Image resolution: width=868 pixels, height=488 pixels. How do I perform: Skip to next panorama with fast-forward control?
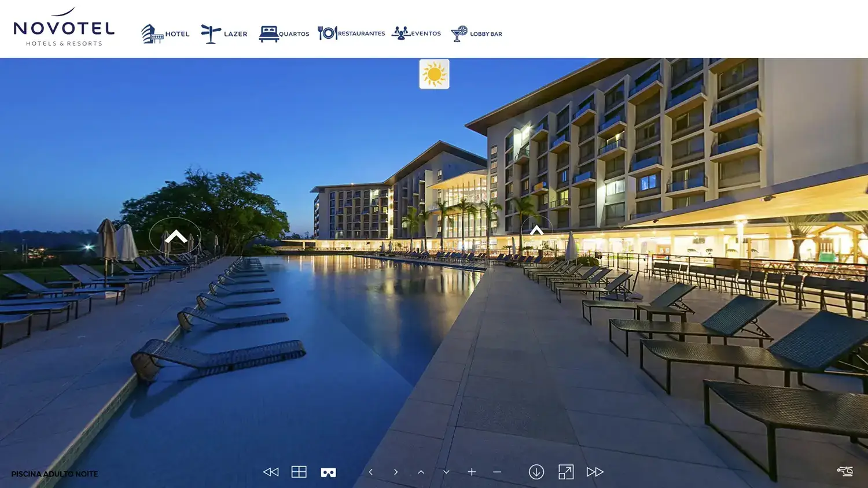pos(595,471)
